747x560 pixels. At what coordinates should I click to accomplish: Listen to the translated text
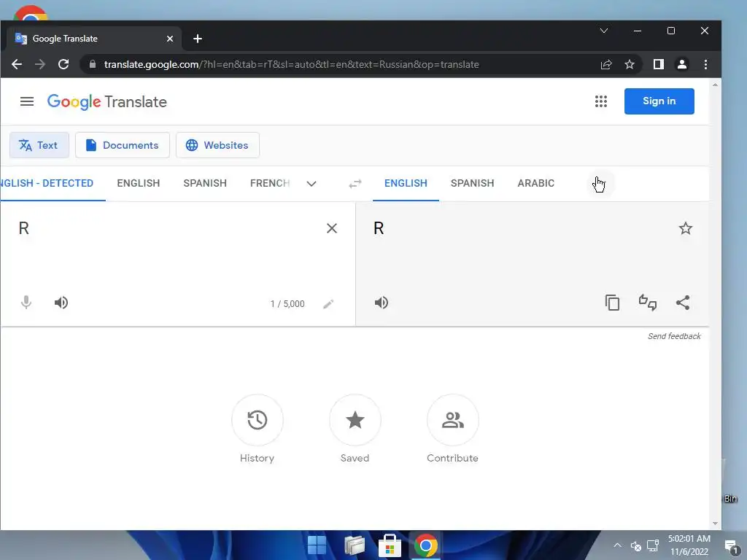(381, 303)
